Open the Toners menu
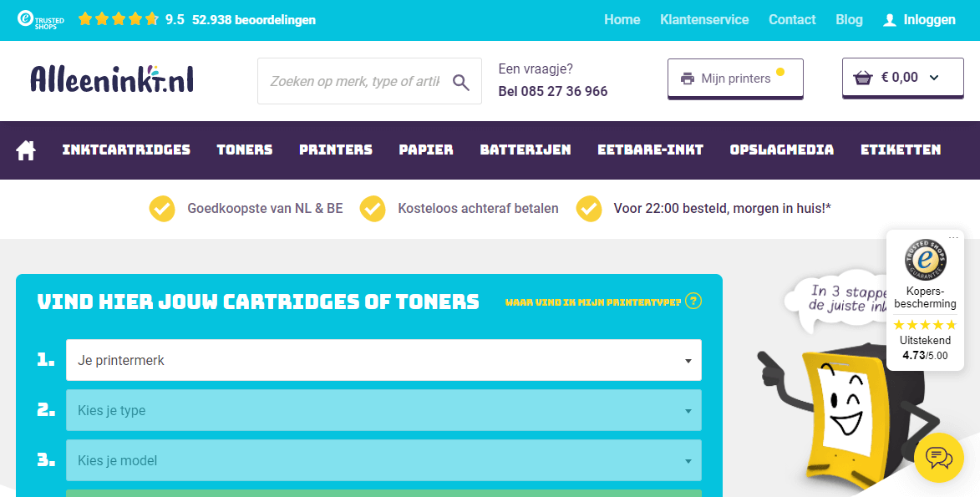 [x=245, y=150]
